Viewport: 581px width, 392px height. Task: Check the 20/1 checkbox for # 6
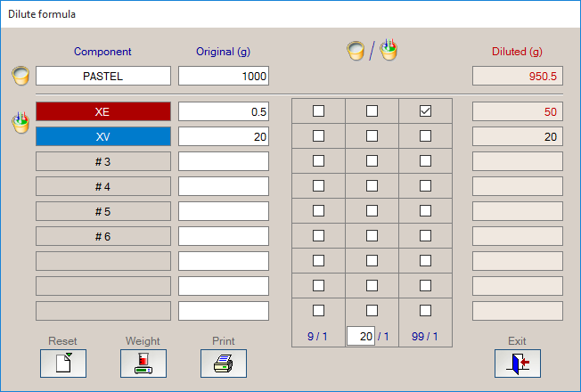tap(372, 235)
